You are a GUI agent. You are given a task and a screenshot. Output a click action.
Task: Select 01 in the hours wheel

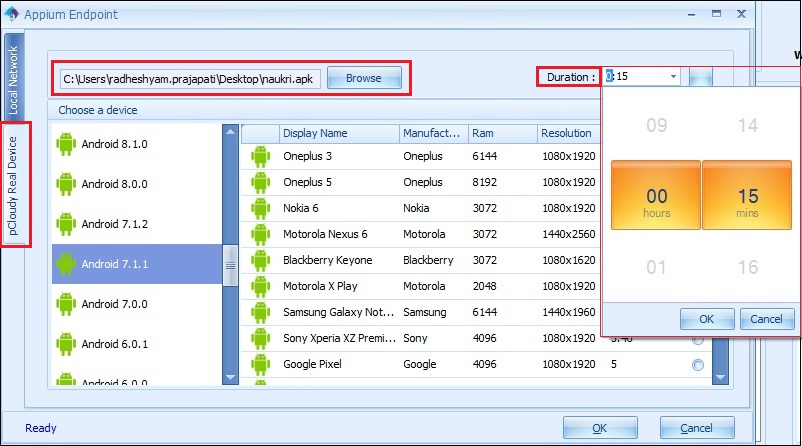coord(656,267)
